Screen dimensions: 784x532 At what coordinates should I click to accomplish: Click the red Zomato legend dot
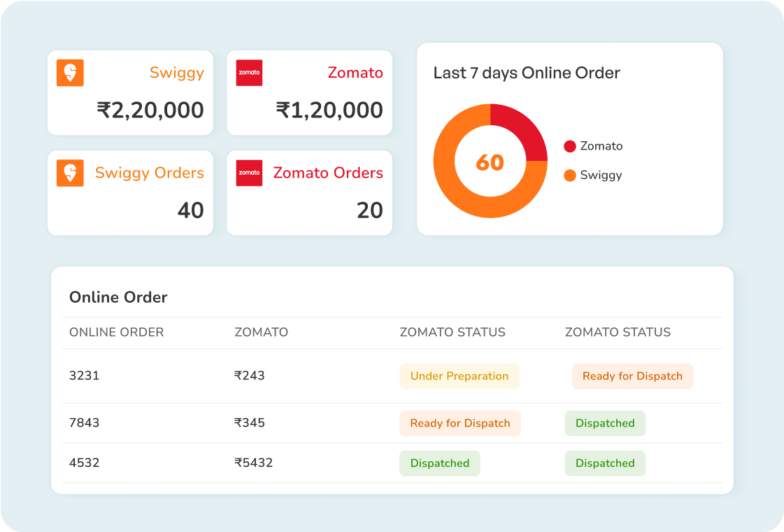[x=570, y=146]
